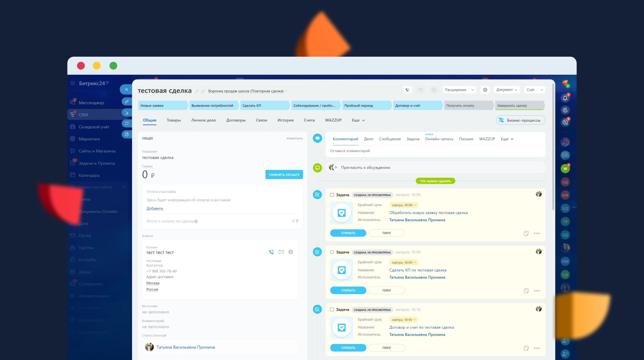Mark 'Договор и счет' task checkbox
The image size is (644, 360).
tap(332, 310)
